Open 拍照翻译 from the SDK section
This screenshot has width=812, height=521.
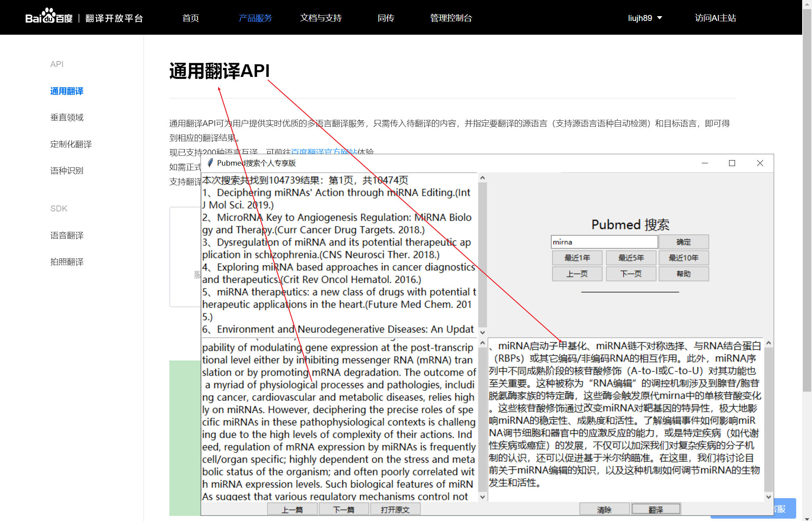click(67, 261)
